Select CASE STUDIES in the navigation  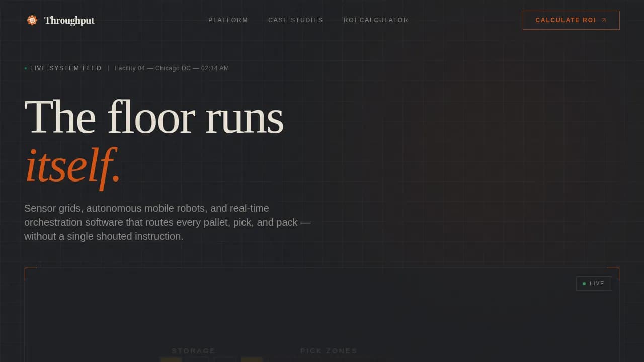pos(295,20)
